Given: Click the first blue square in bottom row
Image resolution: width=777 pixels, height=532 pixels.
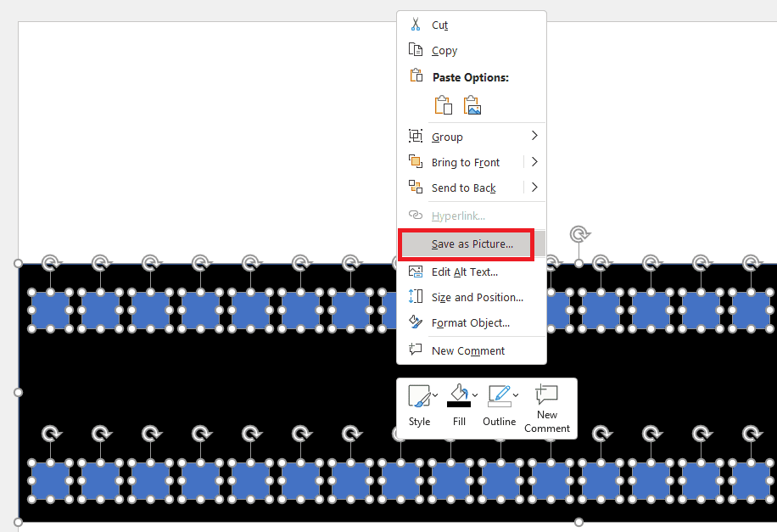Looking at the screenshot, I should point(50,481).
